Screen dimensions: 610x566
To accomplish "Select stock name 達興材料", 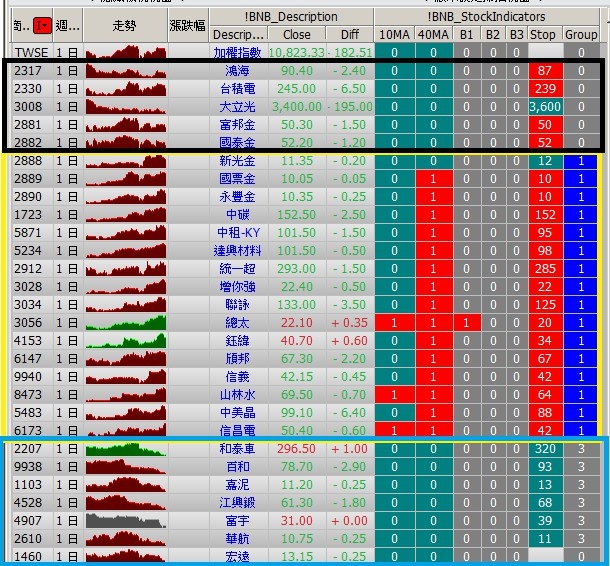I will tap(237, 251).
